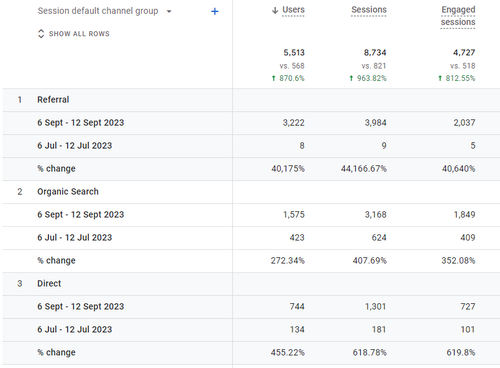The image size is (500, 368).
Task: Sort by Engaged sessions column header
Action: pos(458,16)
